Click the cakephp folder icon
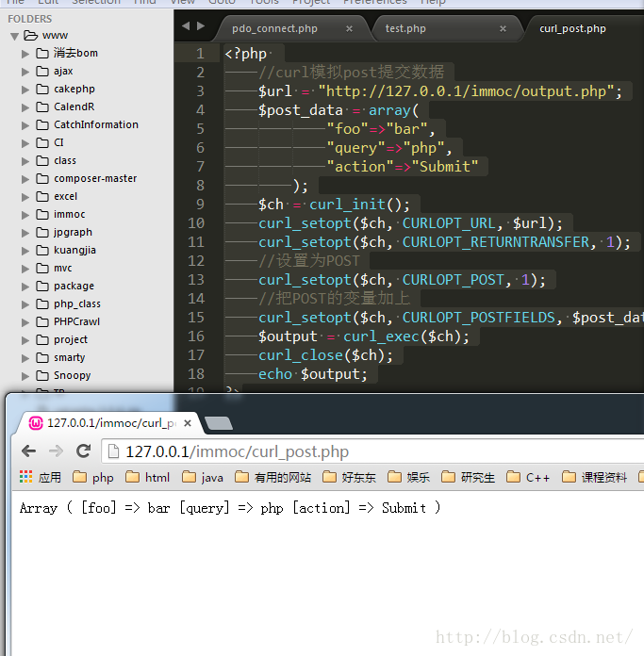The width and height of the screenshot is (644, 656). [42, 90]
